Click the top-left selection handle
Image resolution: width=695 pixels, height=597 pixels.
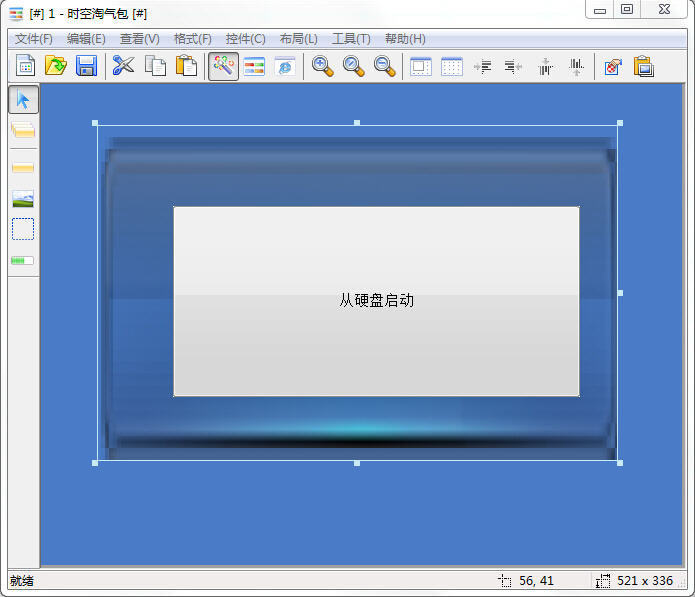[95, 123]
